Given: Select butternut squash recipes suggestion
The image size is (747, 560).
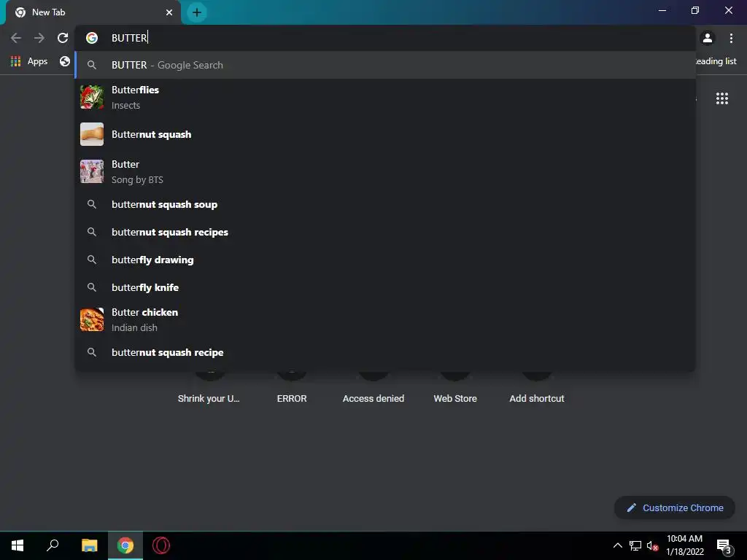Looking at the screenshot, I should [x=385, y=232].
